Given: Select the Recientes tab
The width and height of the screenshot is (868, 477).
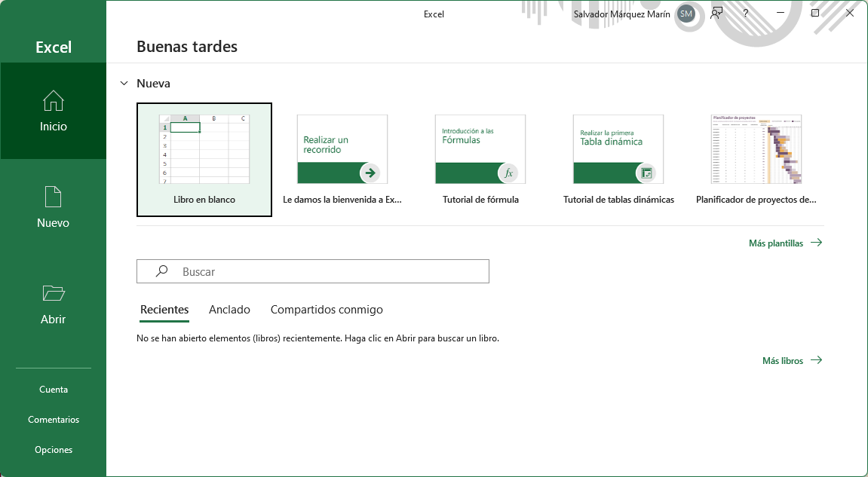Looking at the screenshot, I should (x=164, y=310).
